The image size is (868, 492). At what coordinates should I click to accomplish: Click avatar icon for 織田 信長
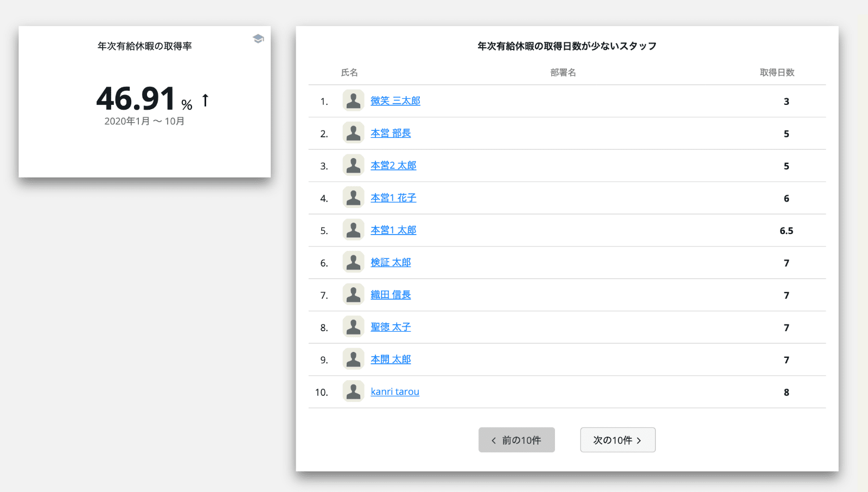coord(353,294)
